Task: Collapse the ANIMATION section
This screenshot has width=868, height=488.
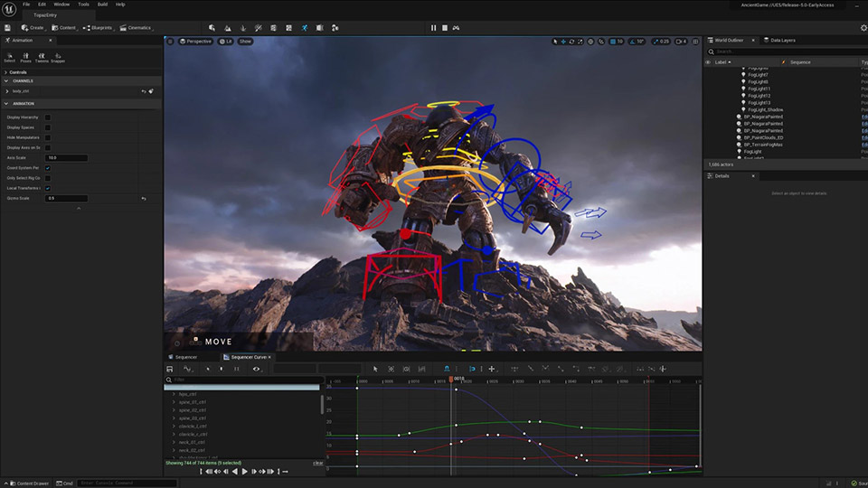Action: point(6,103)
